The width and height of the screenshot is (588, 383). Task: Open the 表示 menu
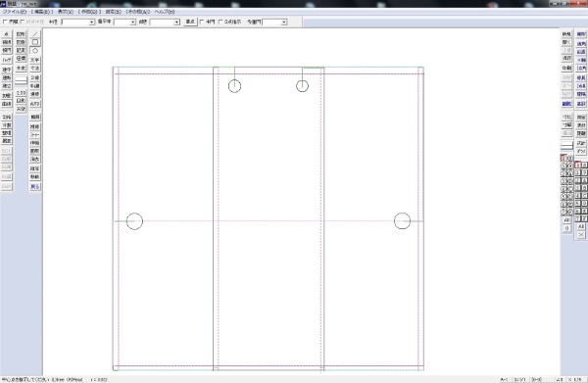coord(66,12)
